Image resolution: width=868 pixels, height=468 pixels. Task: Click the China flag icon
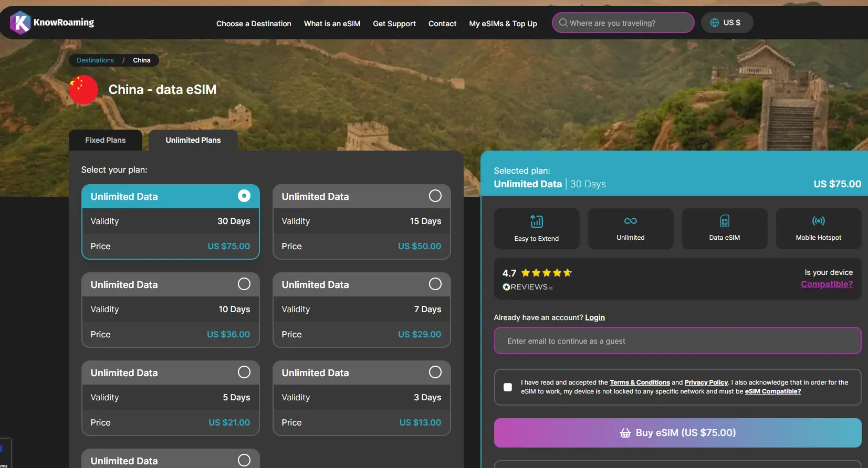point(83,90)
